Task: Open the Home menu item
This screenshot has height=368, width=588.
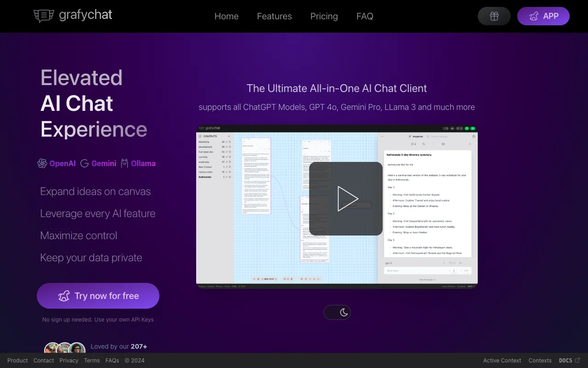Action: (x=226, y=16)
